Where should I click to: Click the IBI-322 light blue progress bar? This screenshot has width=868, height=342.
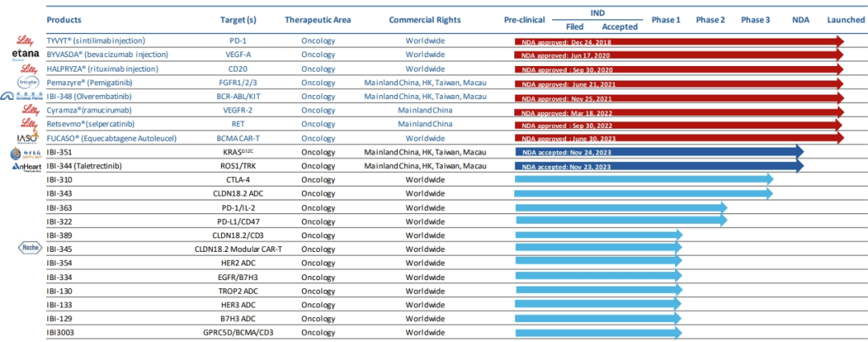coord(621,220)
